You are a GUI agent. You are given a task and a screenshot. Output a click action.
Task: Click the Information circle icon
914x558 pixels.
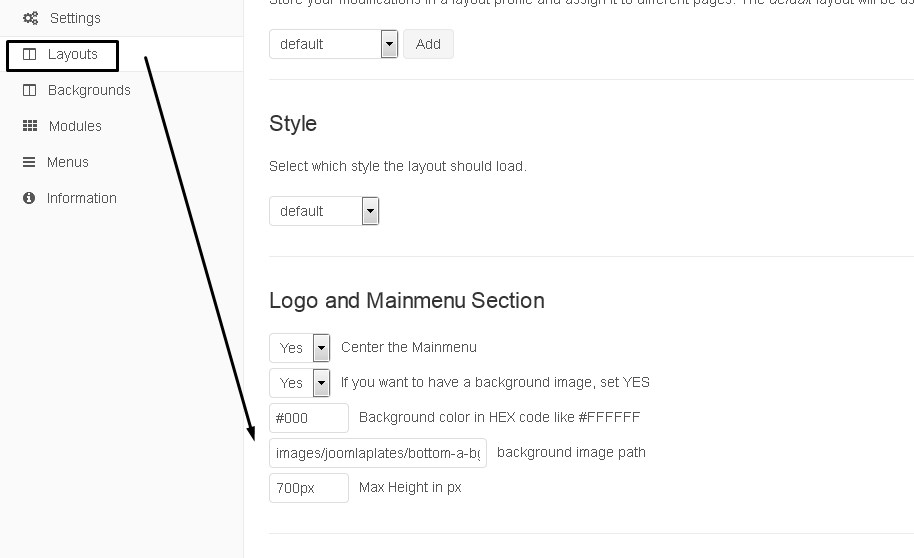pyautogui.click(x=29, y=198)
